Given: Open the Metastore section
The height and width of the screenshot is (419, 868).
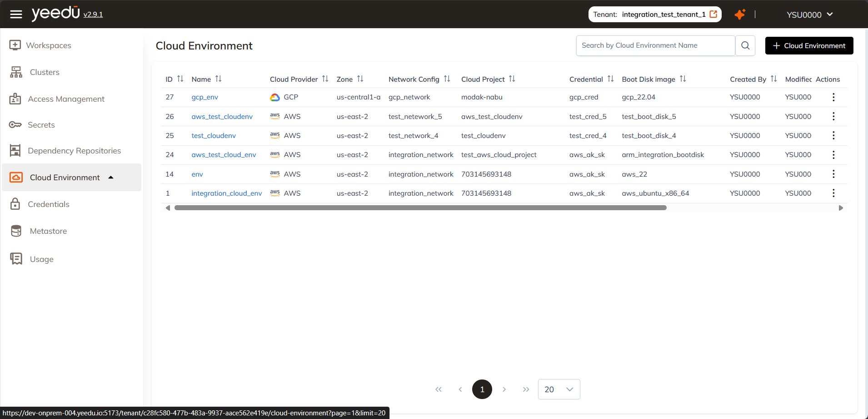Looking at the screenshot, I should pyautogui.click(x=48, y=231).
